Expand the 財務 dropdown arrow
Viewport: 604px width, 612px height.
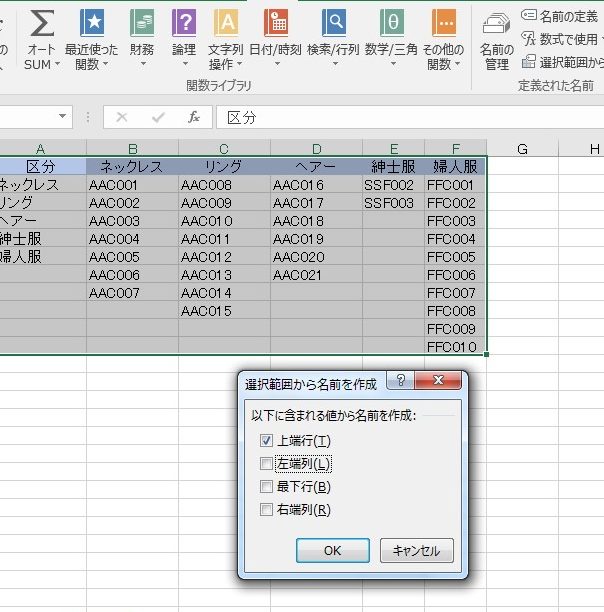[143, 64]
